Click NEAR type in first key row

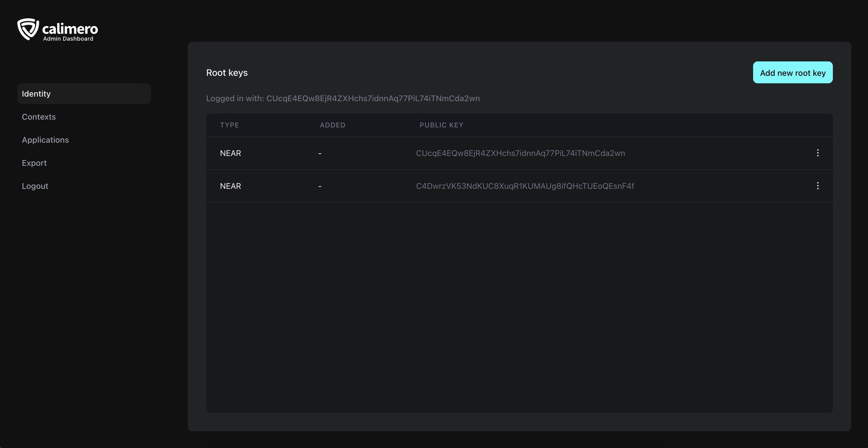[231, 153]
